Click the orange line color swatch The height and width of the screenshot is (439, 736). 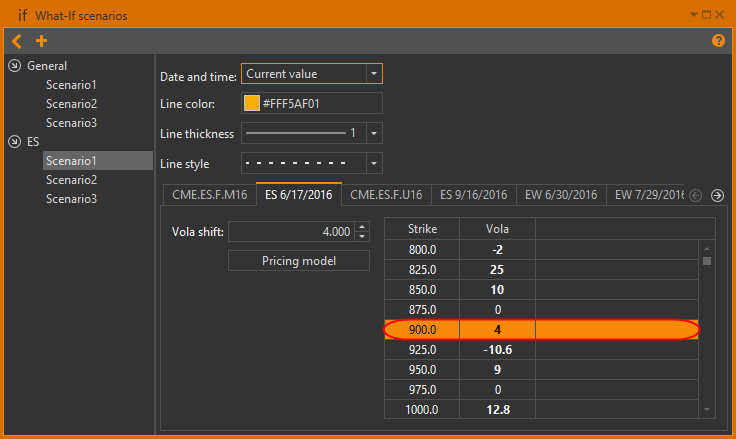[252, 104]
